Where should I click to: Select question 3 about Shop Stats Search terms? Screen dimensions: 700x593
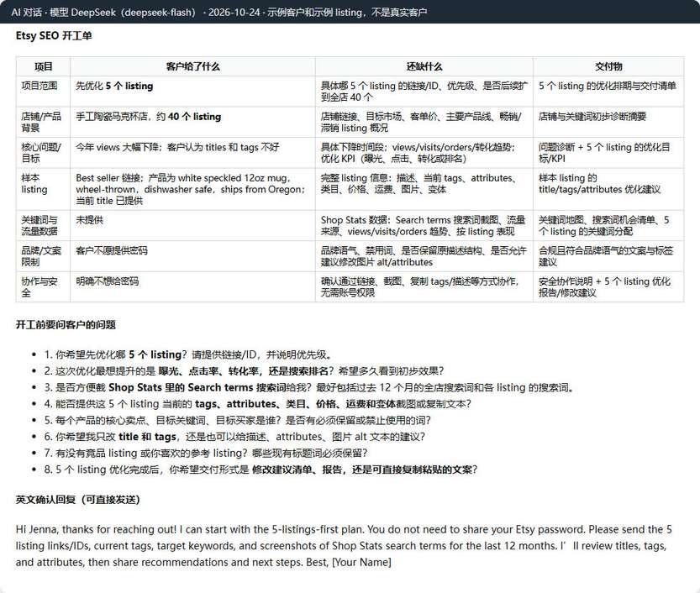coord(310,388)
